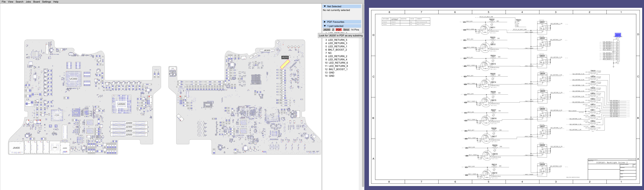The width and height of the screenshot is (644, 190).
Task: Click resistor R8210 in the schematic
Action: 494,165
